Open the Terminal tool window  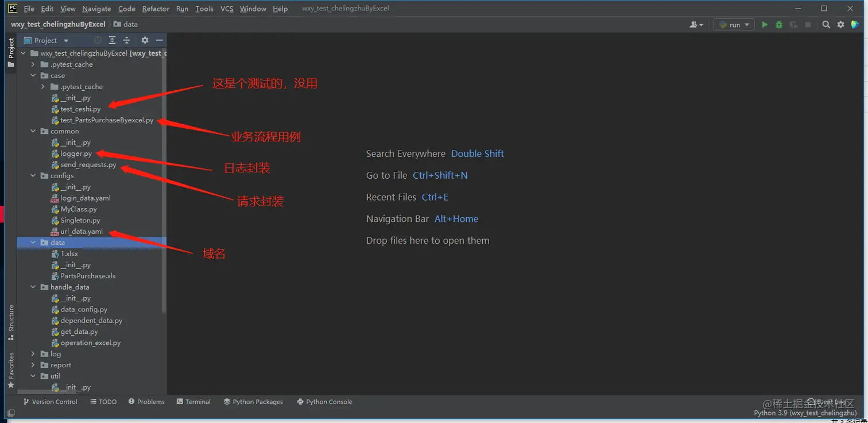point(193,402)
